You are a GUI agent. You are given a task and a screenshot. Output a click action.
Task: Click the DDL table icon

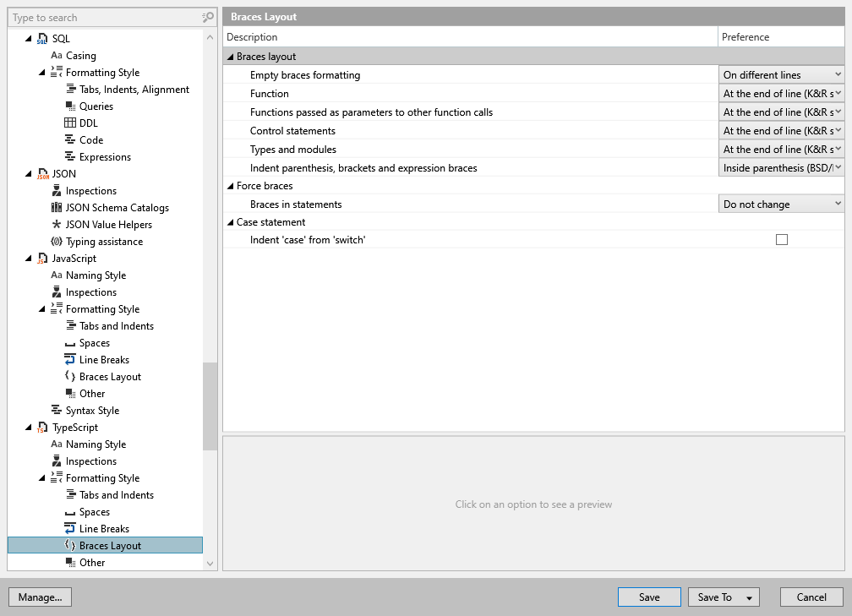71,123
